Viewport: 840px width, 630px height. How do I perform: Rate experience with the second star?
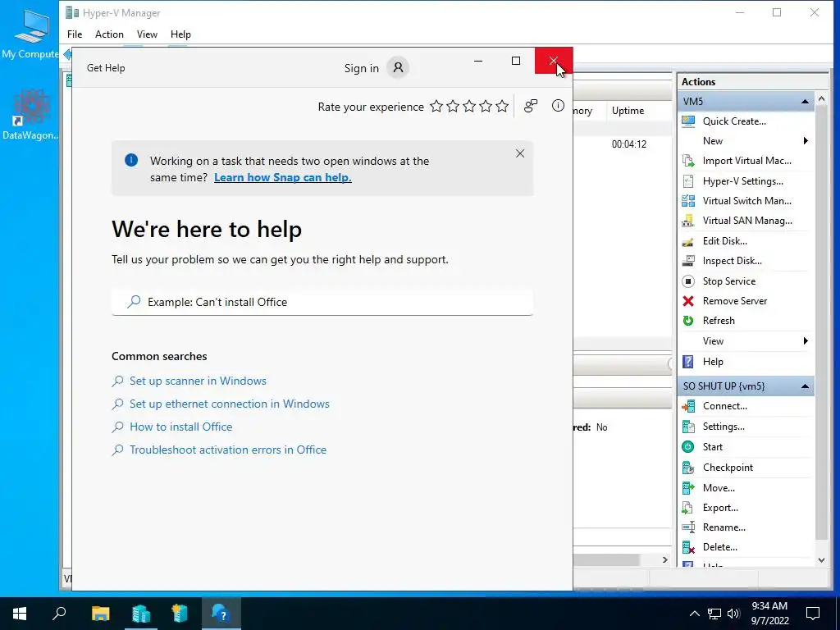pyautogui.click(x=453, y=106)
